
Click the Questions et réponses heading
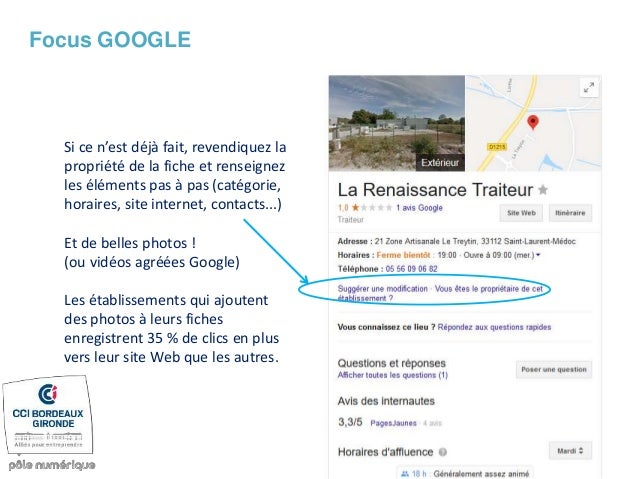[391, 363]
